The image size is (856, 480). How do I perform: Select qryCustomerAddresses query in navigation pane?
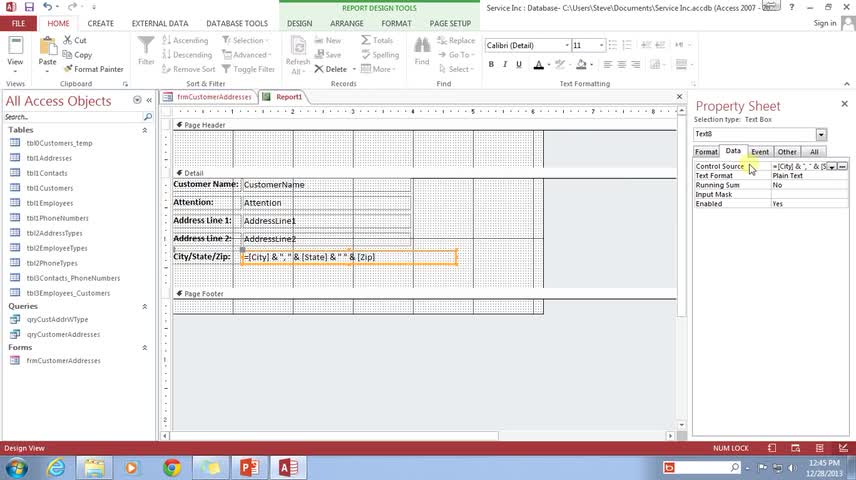click(63, 334)
